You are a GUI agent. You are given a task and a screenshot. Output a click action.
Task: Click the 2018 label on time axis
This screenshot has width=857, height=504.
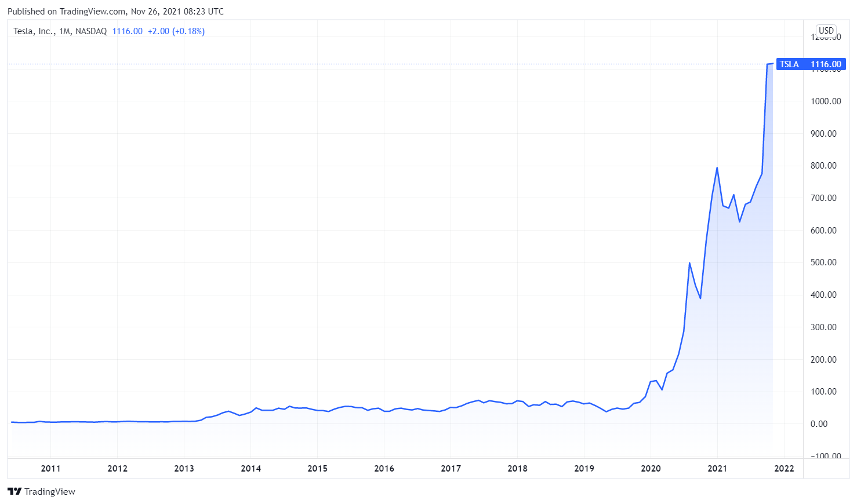click(517, 469)
